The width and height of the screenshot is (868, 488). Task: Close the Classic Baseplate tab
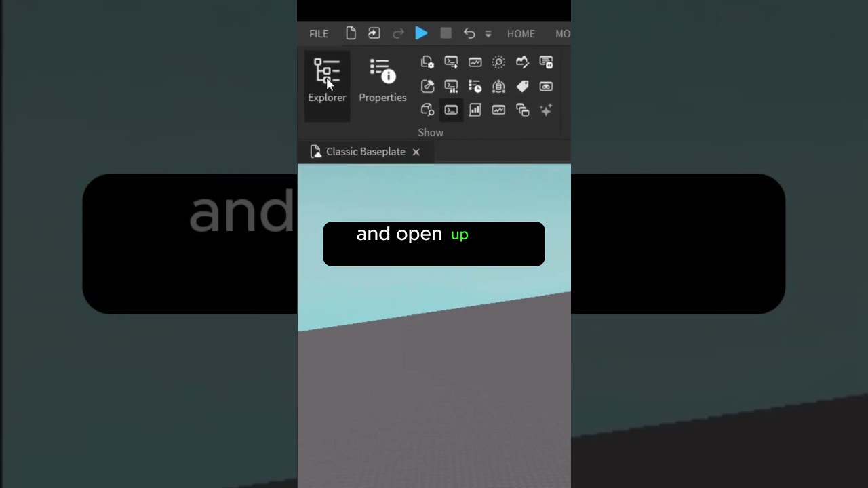click(416, 152)
